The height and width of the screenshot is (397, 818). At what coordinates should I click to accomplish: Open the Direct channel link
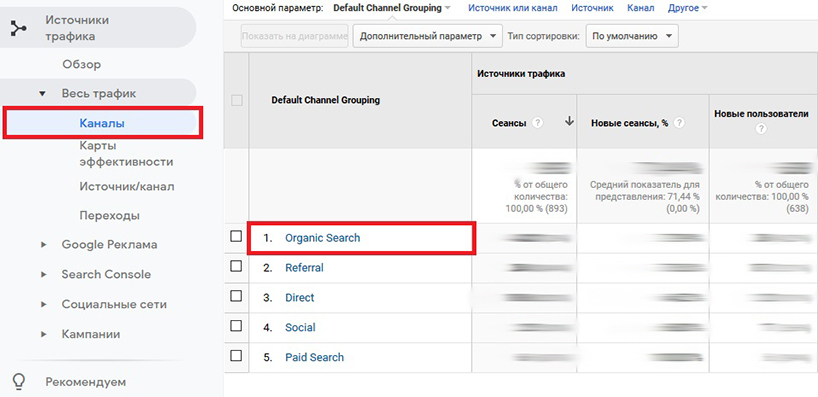299,297
